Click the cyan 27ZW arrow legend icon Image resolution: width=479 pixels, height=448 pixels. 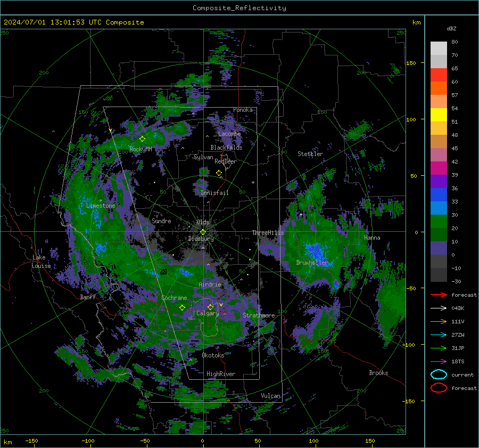439,335
